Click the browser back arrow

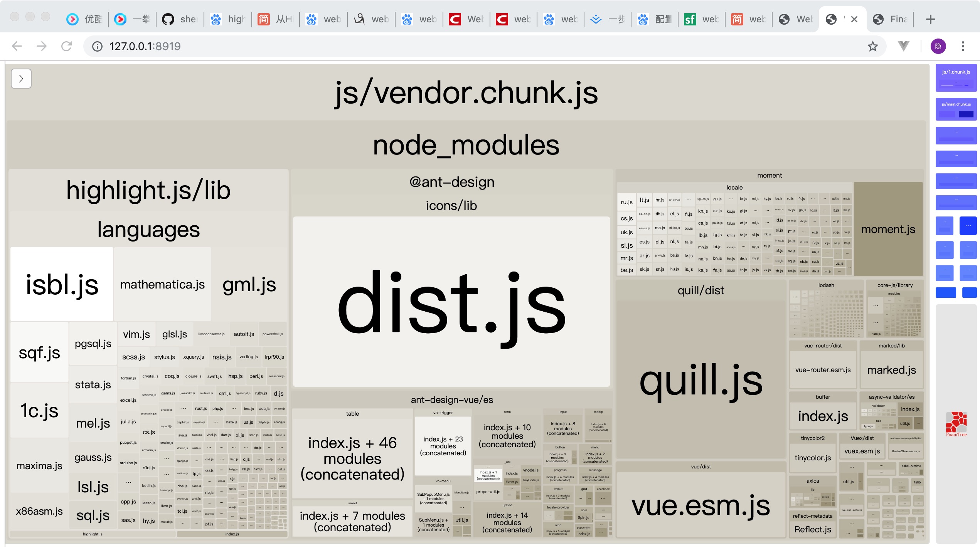coord(17,46)
